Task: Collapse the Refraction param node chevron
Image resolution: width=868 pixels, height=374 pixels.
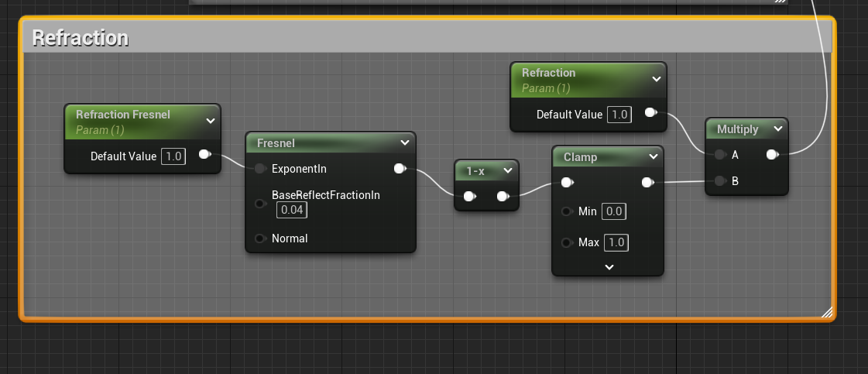Action: pyautogui.click(x=656, y=79)
